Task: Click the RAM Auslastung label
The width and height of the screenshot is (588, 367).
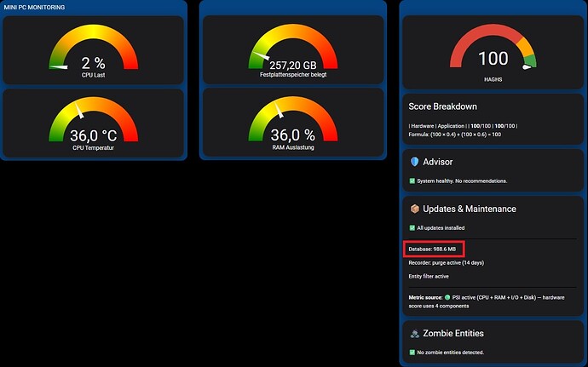Action: tap(293, 147)
